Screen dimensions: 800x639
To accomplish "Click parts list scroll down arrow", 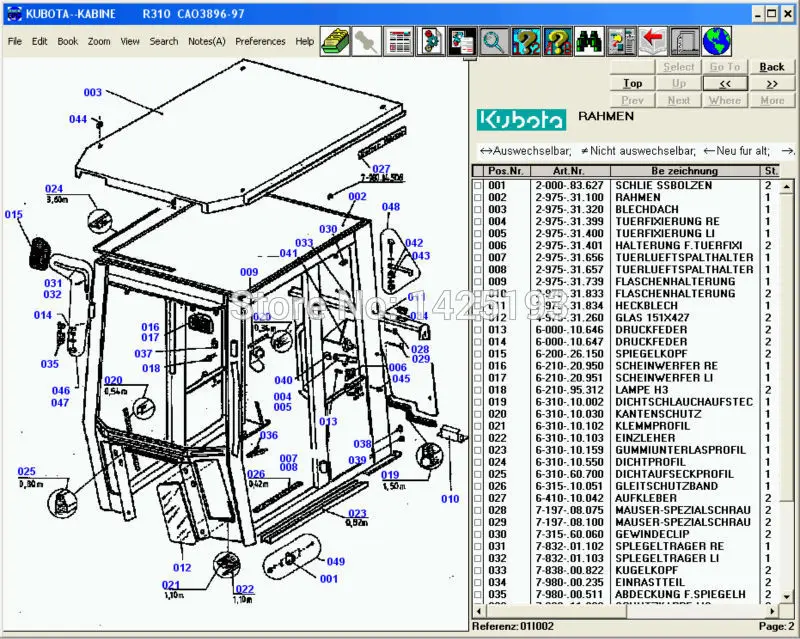I will pos(787,596).
